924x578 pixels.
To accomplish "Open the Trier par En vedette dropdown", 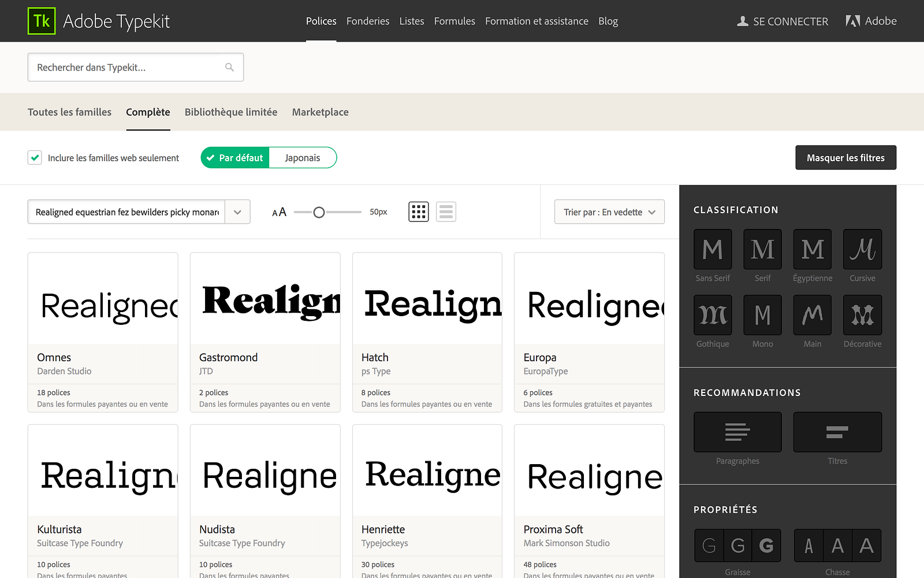I will (609, 212).
